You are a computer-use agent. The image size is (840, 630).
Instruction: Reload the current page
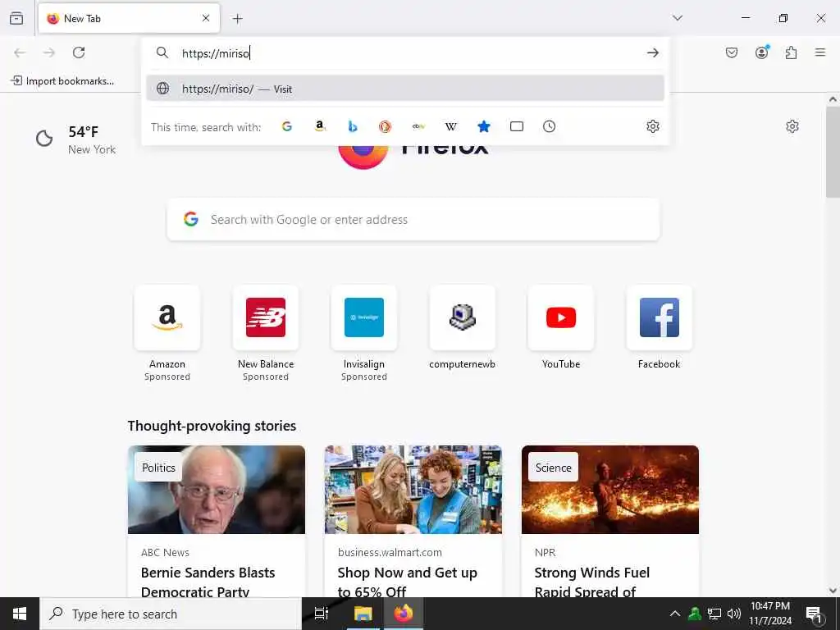79,52
